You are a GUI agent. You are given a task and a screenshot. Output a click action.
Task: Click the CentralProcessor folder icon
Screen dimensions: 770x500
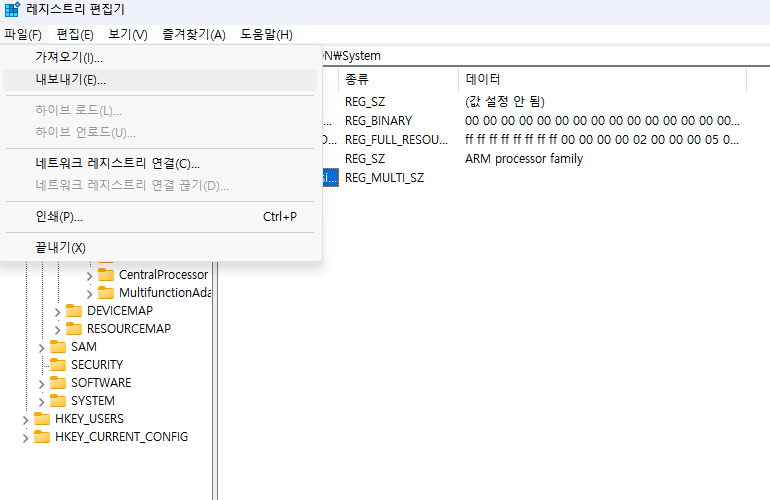pyautogui.click(x=106, y=275)
